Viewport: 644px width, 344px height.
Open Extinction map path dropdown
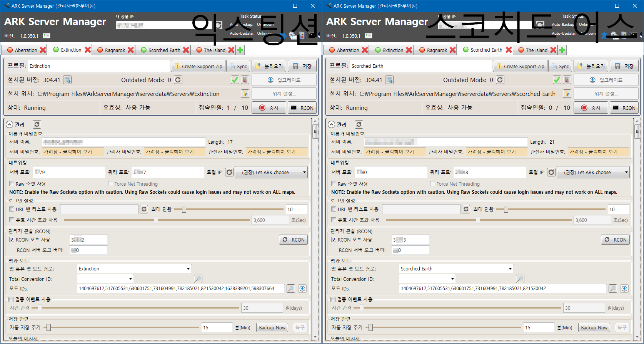134,268
